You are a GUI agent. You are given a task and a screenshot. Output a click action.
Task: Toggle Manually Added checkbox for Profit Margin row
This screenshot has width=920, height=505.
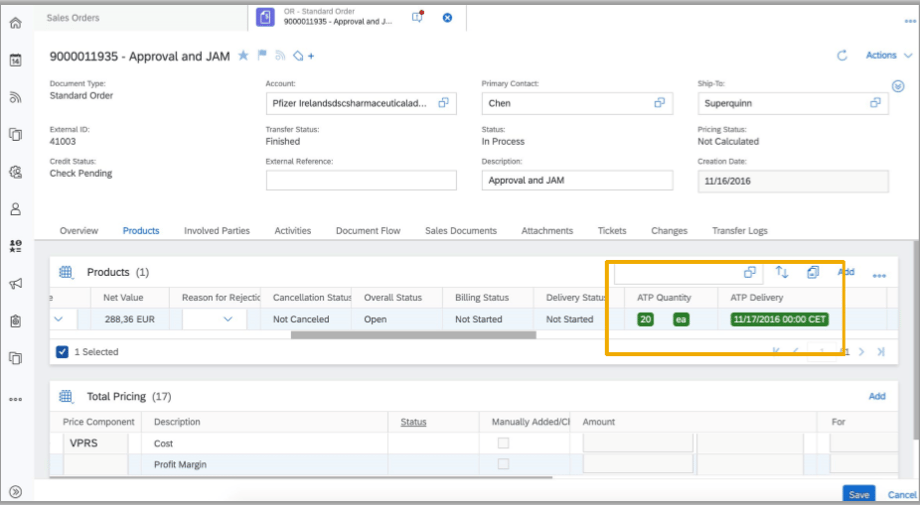(x=503, y=464)
